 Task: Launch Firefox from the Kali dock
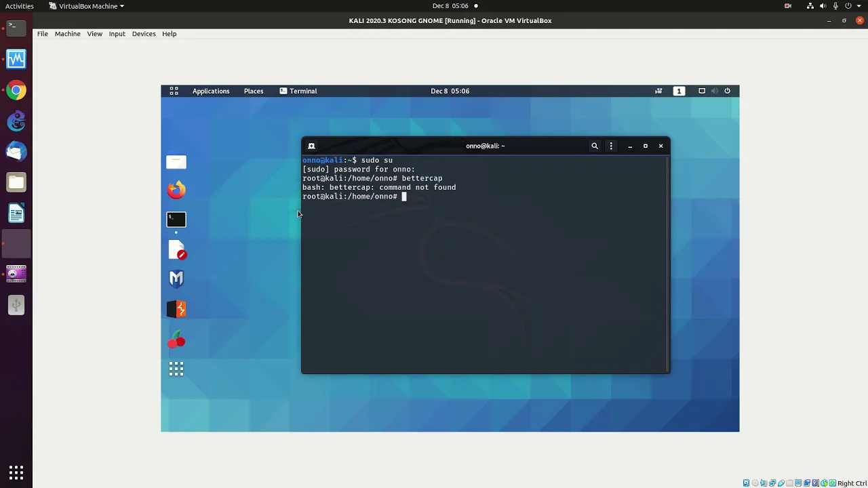[176, 190]
